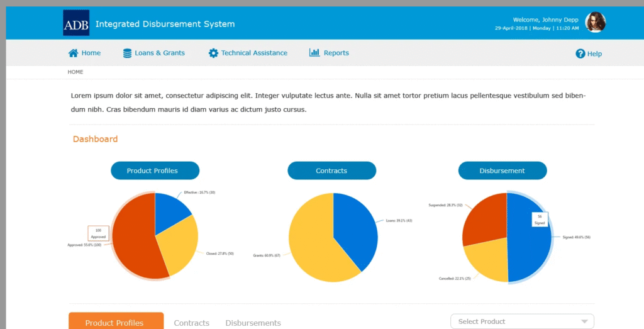Open the user profile avatar picture

point(595,23)
